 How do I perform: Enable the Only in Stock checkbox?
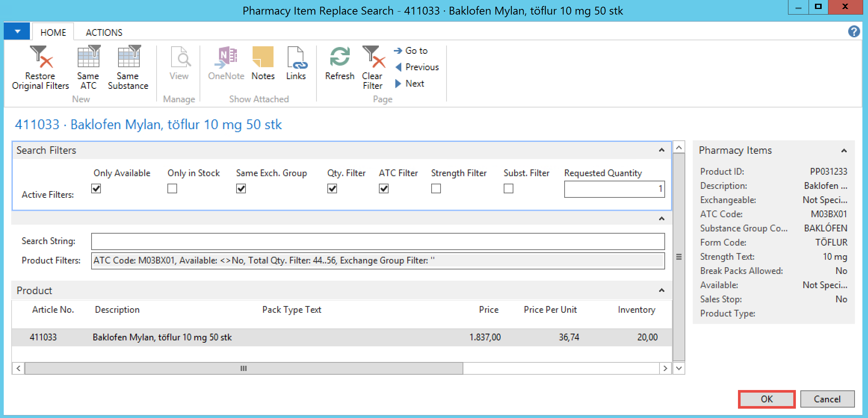click(x=172, y=188)
